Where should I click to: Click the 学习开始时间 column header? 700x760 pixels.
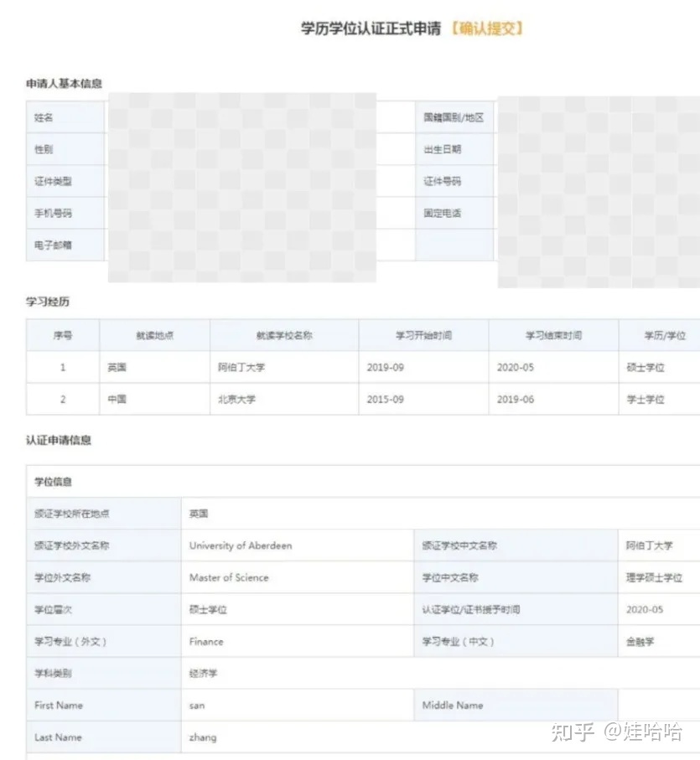point(423,335)
